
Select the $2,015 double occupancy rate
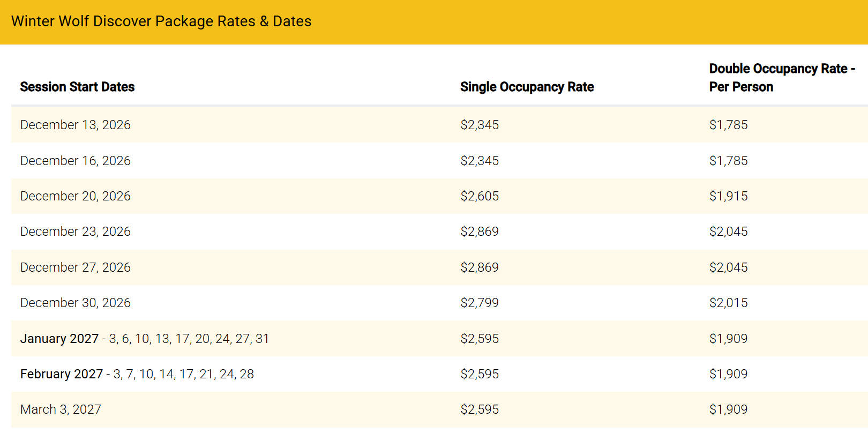click(x=728, y=303)
